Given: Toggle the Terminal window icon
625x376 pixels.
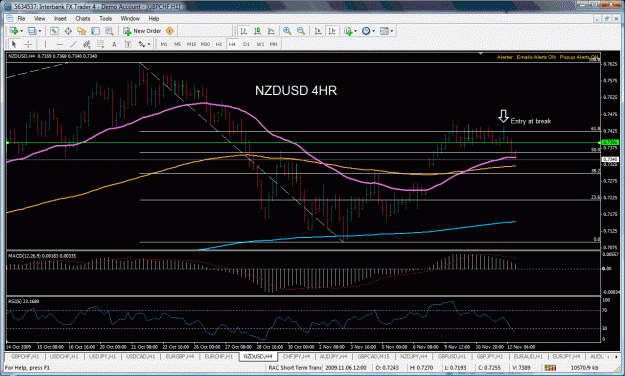Looking at the screenshot, I should [95, 31].
